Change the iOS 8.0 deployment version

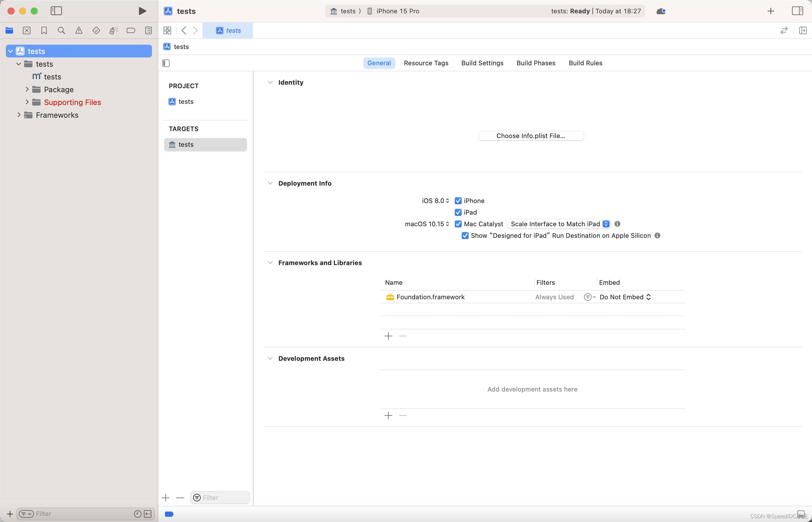(x=436, y=201)
